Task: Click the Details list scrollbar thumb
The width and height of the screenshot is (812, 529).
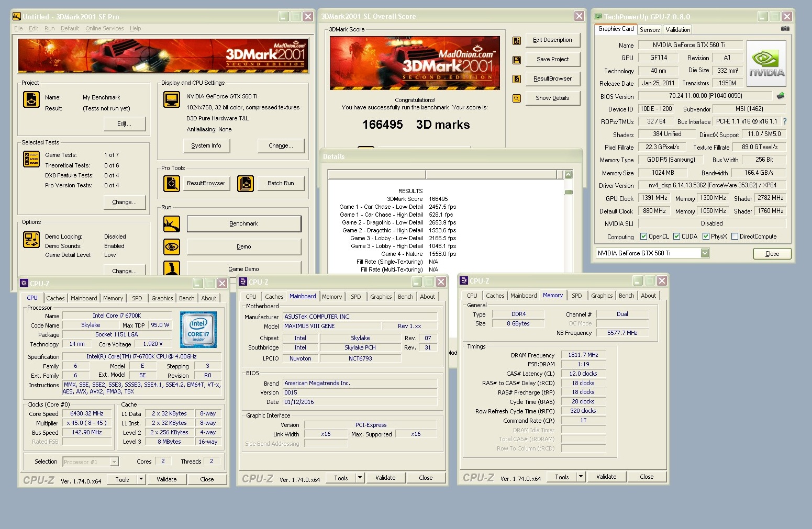Action: [568, 193]
